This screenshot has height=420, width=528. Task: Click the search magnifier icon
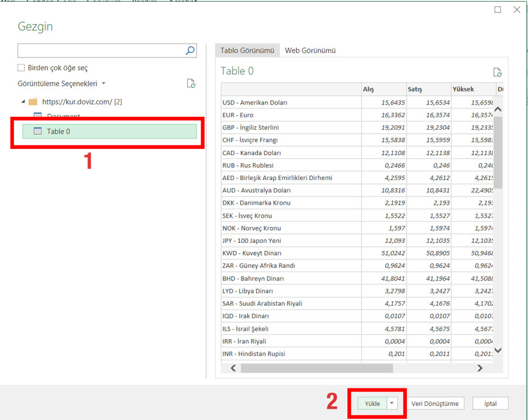190,50
